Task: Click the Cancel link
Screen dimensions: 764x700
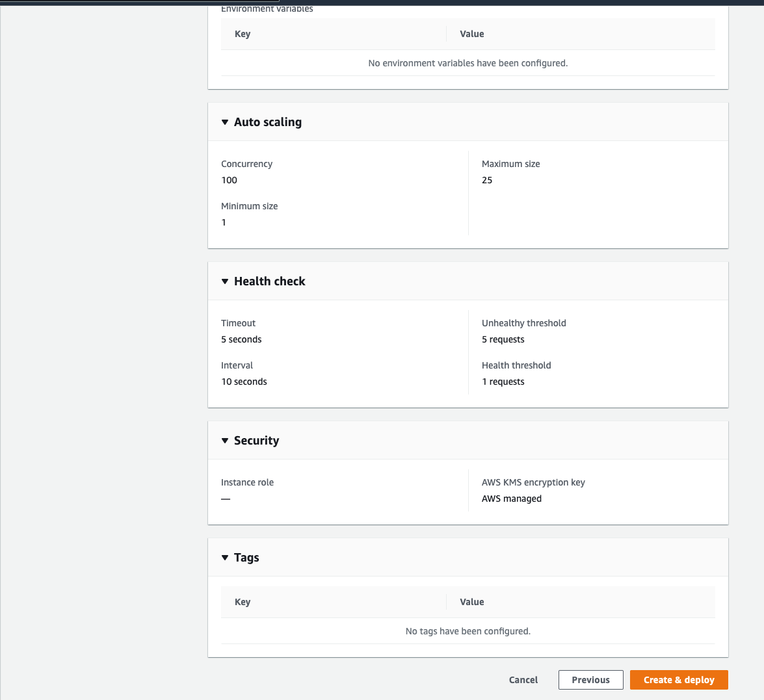Action: click(523, 679)
